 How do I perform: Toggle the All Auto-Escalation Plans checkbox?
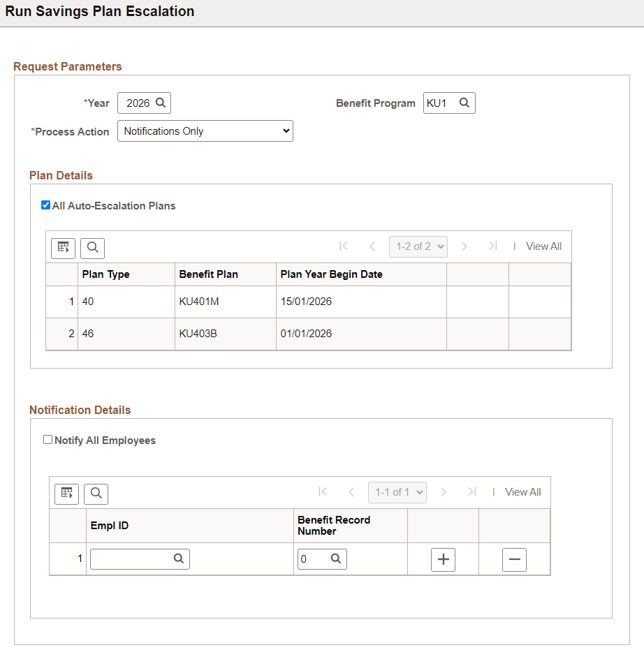coord(45,205)
